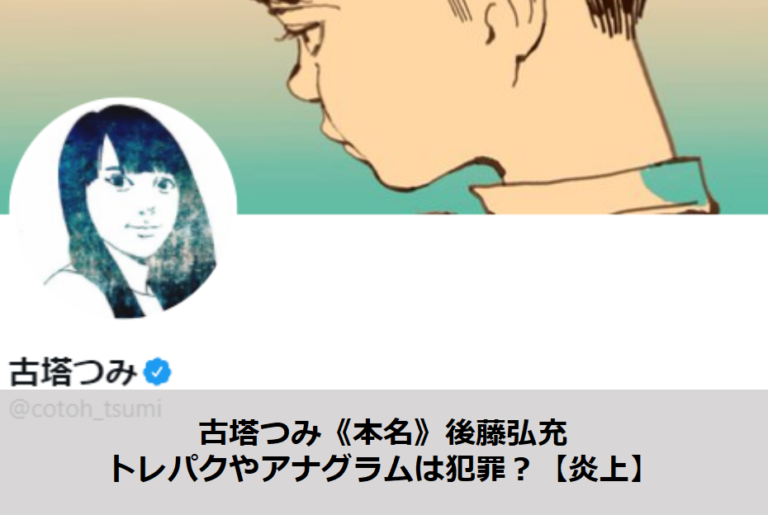The image size is (768, 515).
Task: Click the display name 古塔つみ beside badge
Action: 73,372
